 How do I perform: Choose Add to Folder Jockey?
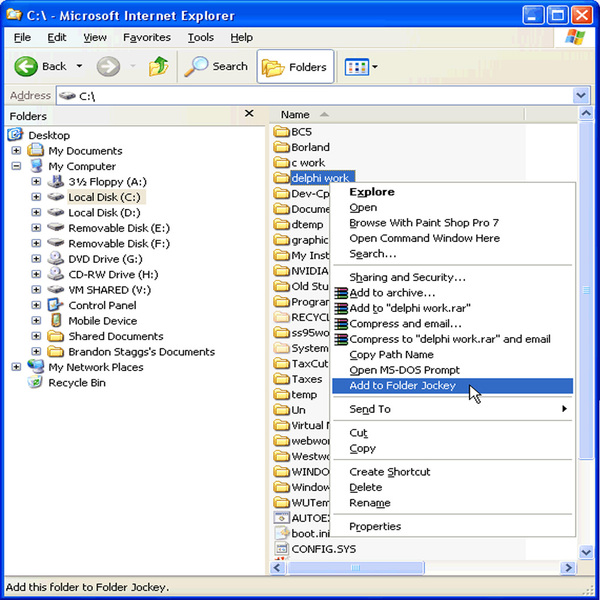point(452,386)
